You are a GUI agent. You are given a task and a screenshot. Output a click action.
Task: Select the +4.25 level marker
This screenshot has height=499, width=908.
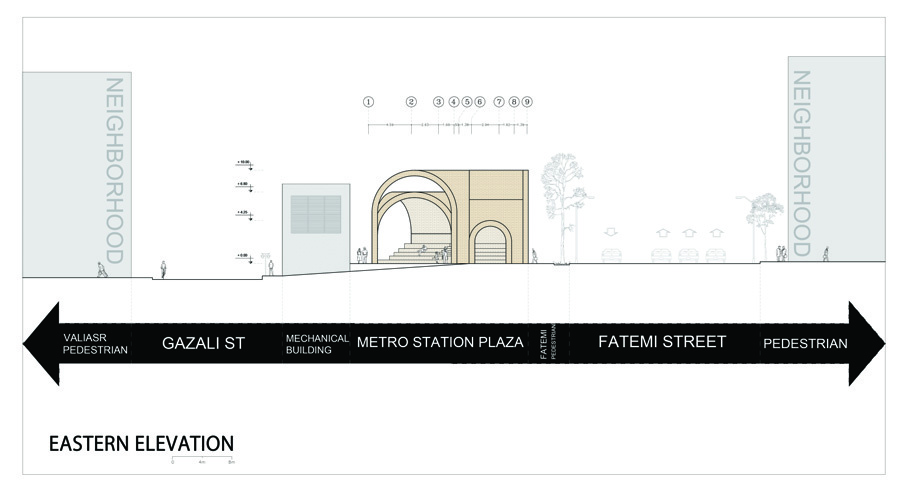(244, 215)
